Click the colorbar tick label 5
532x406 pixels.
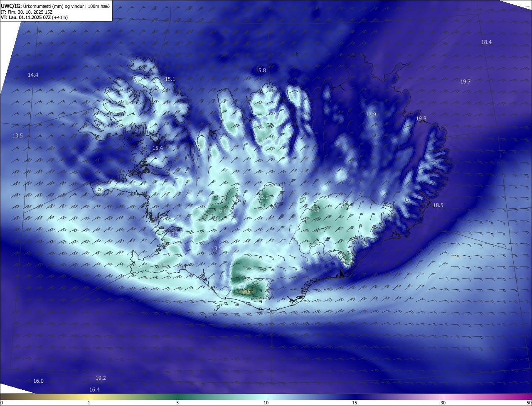tap(177, 403)
